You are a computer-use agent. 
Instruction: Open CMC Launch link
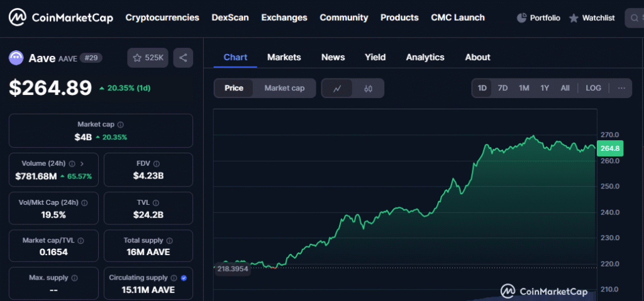458,18
